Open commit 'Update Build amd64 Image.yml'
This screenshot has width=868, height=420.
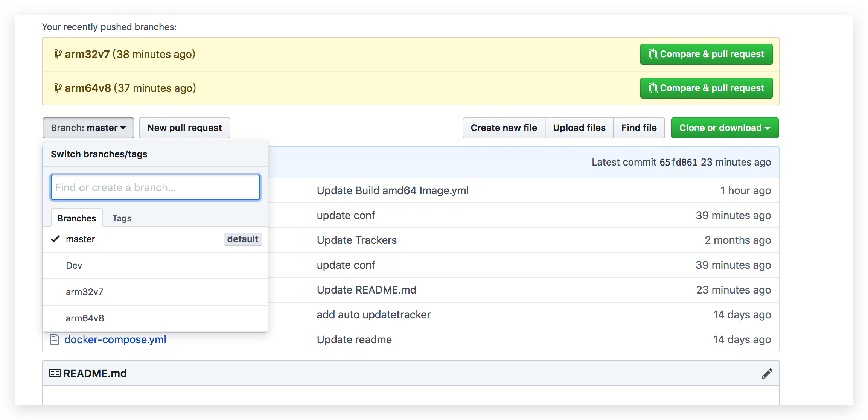(x=393, y=190)
